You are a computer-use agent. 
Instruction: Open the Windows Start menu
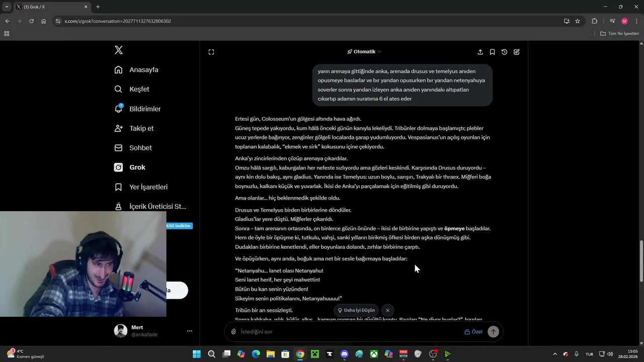(x=197, y=354)
